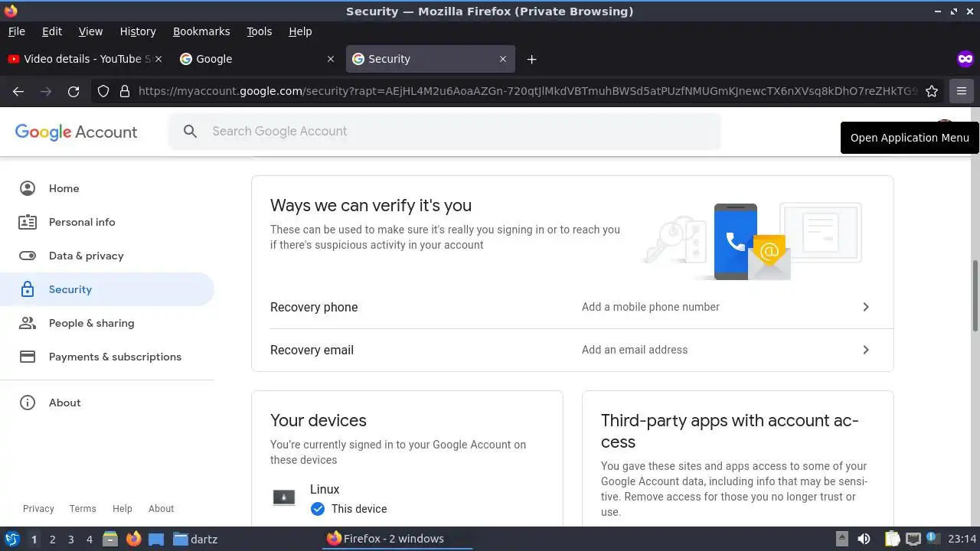
Task: Click the clipboard tray icon
Action: click(892, 539)
